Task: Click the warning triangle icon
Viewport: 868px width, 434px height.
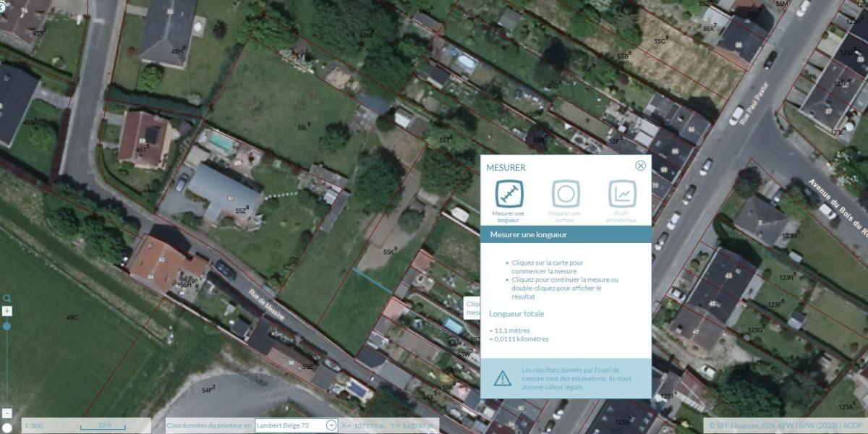Action: coord(502,378)
